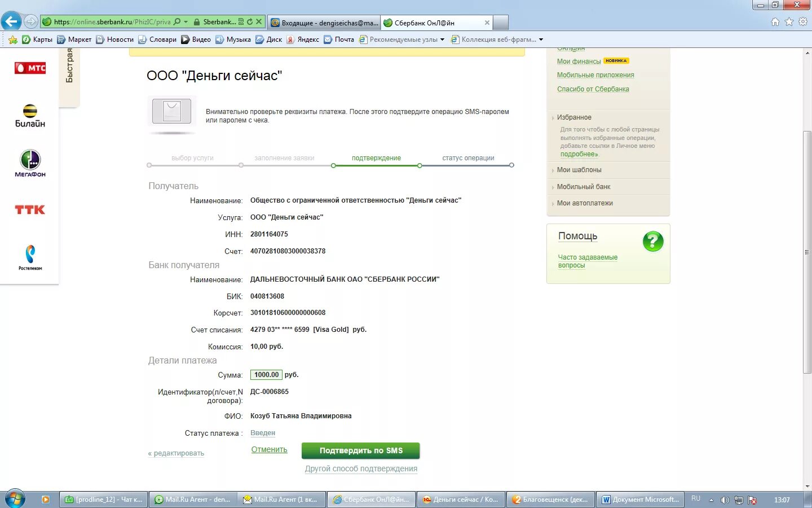Image resolution: width=812 pixels, height=508 pixels.
Task: Select the MegaFon operator logo
Action: click(x=30, y=164)
